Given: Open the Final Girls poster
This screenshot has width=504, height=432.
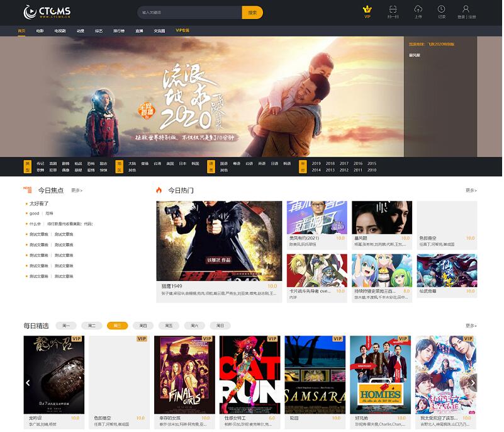Looking at the screenshot, I should tap(184, 375).
